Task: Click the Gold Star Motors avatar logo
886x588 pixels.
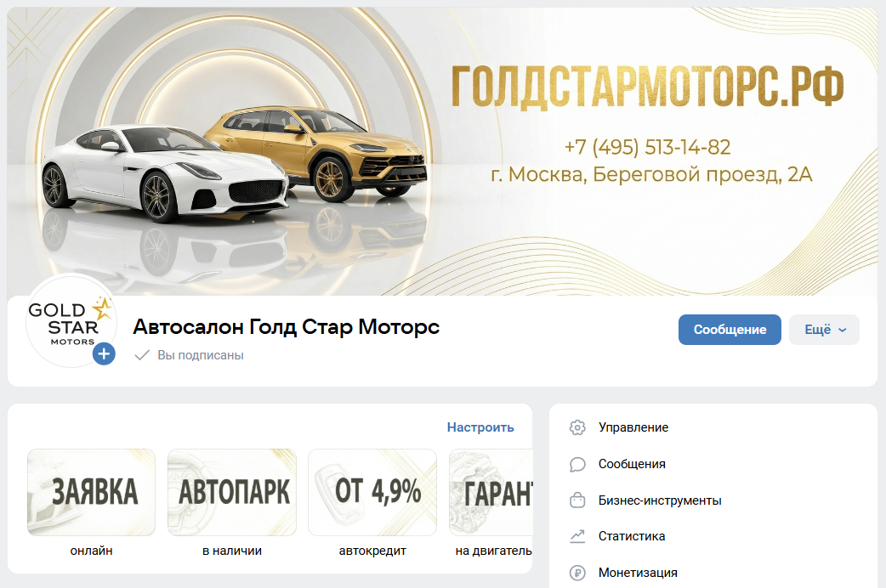Action: 70,321
